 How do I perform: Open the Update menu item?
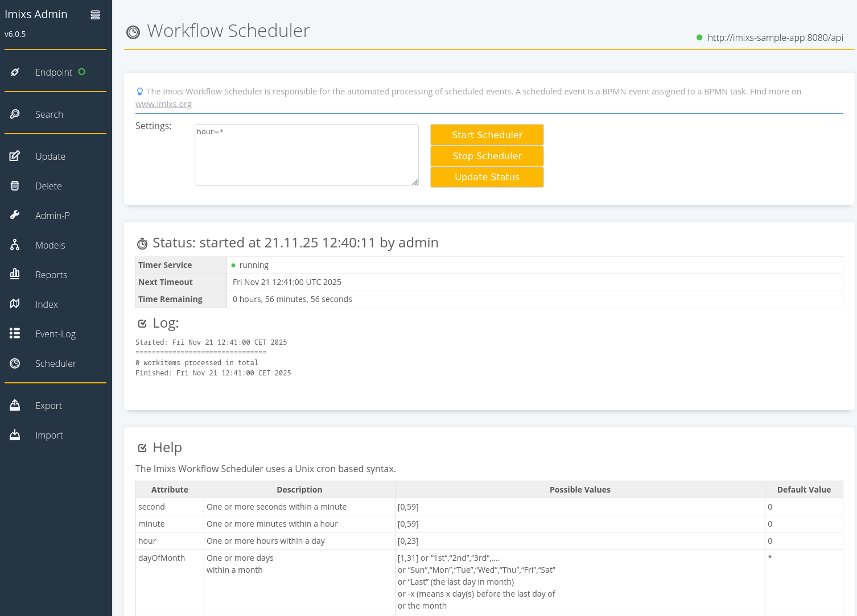[50, 156]
